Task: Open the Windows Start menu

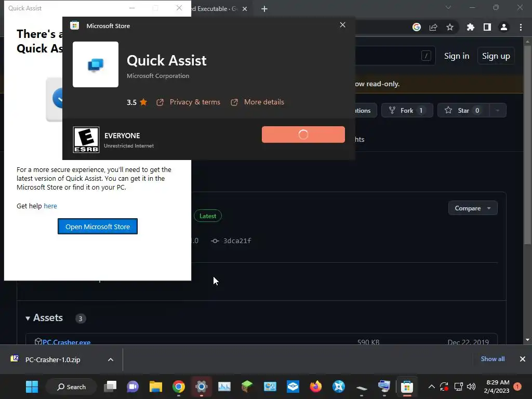Action: (x=32, y=387)
